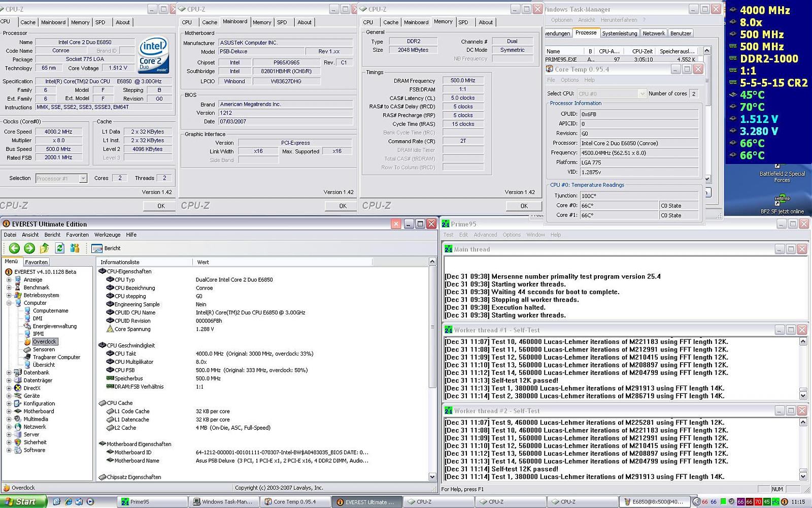Open the Favoriten menu in EVEREST menu bar
The width and height of the screenshot is (812, 508).
coord(77,235)
